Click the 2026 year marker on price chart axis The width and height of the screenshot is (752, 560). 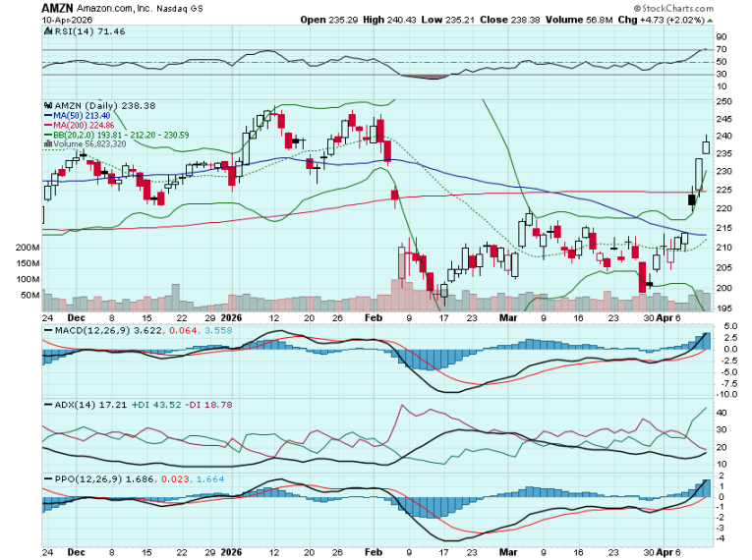click(230, 319)
